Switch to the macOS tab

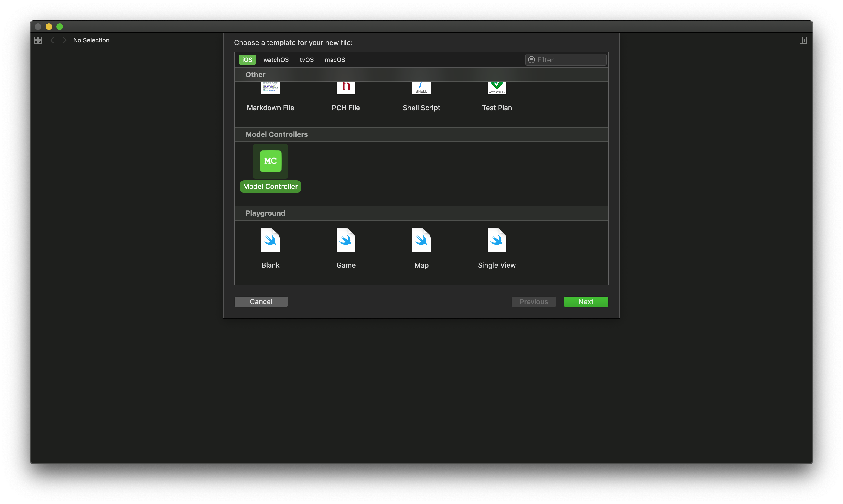point(335,60)
